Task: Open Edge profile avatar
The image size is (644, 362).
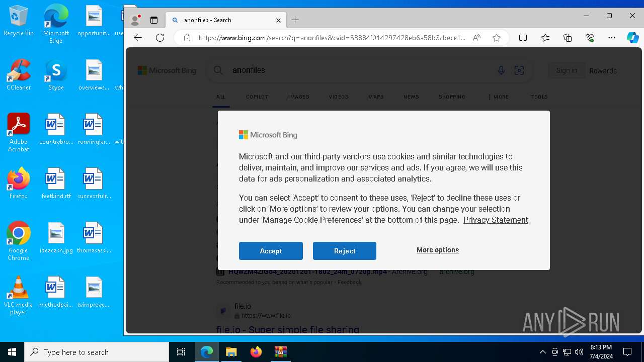Action: 135,20
